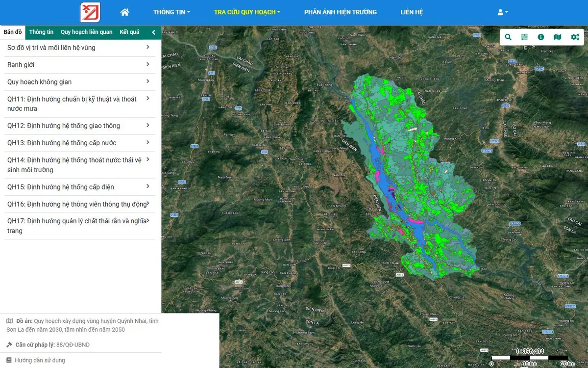Viewport: 588px width, 368px height.
Task: Open the THÔNG TIN dropdown menu
Action: (171, 12)
